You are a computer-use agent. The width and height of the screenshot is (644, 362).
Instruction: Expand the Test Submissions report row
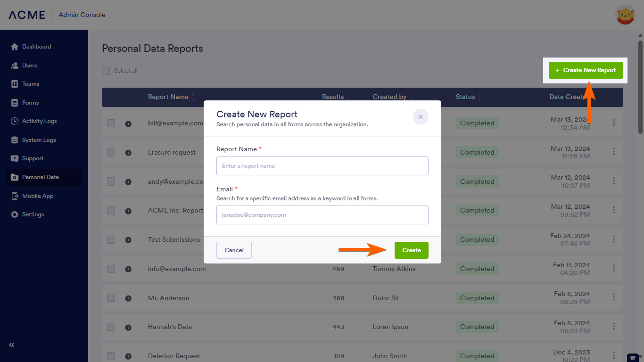128,240
